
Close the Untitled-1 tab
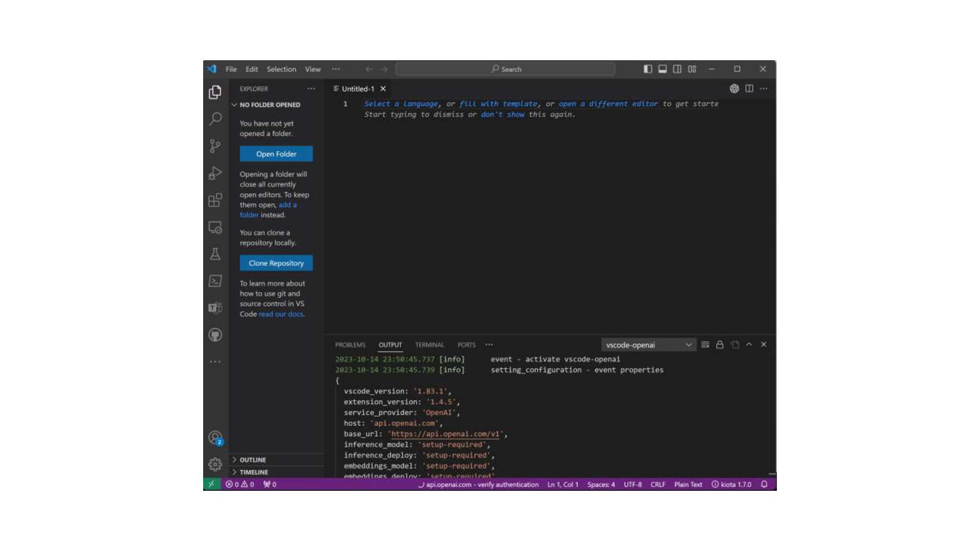[383, 89]
